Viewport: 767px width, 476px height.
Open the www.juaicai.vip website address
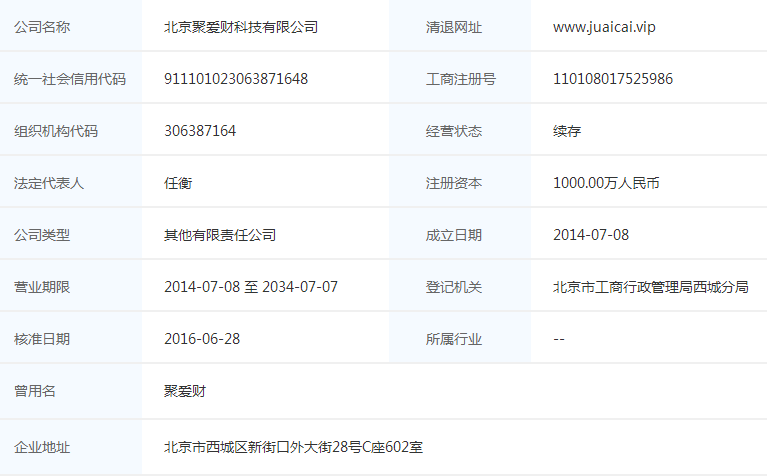point(604,27)
